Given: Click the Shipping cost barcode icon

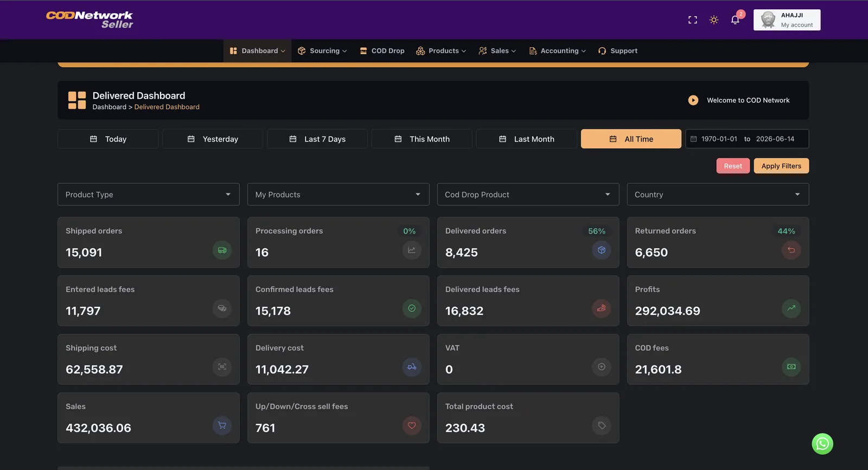Looking at the screenshot, I should (x=222, y=367).
